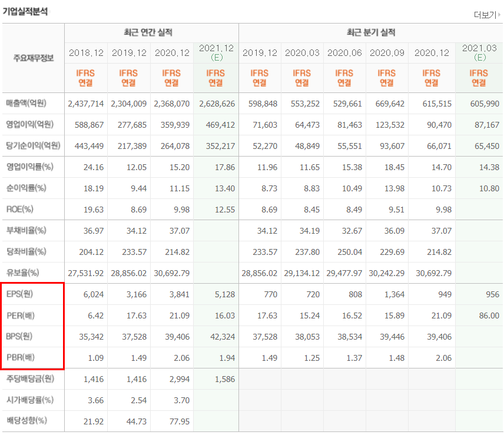The height and width of the screenshot is (435, 504).
Task: Select net income estimate 352,217
Action: pyautogui.click(x=220, y=146)
